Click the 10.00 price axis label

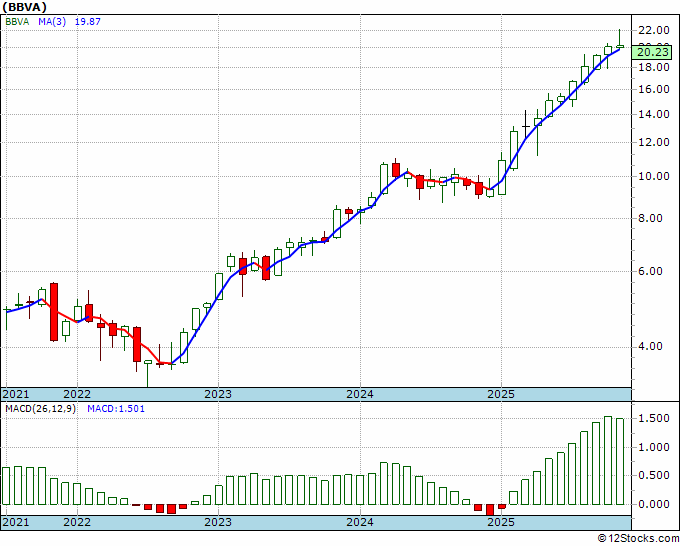pyautogui.click(x=654, y=176)
